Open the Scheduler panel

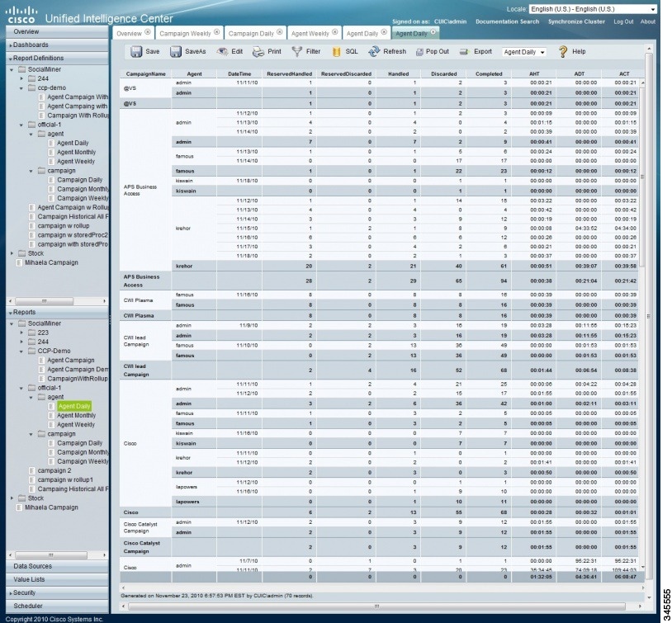point(27,605)
